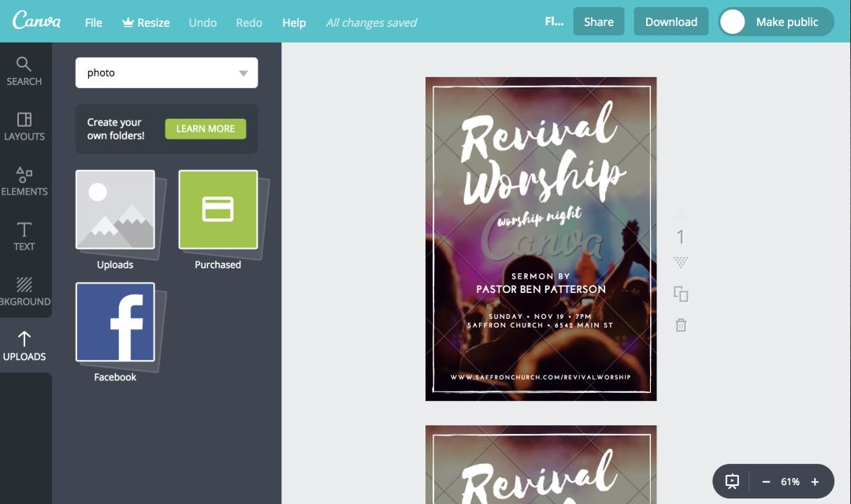Open the Resize menu
The height and width of the screenshot is (504, 851).
pyautogui.click(x=146, y=23)
